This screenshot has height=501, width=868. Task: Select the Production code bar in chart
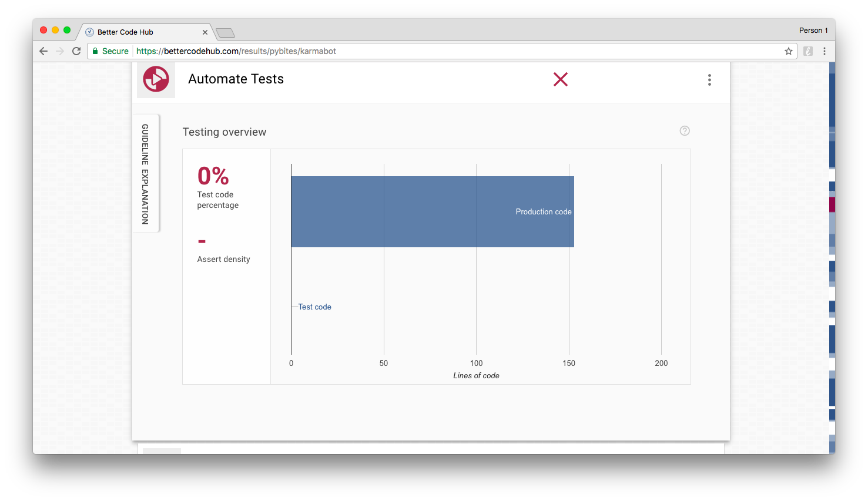(432, 211)
